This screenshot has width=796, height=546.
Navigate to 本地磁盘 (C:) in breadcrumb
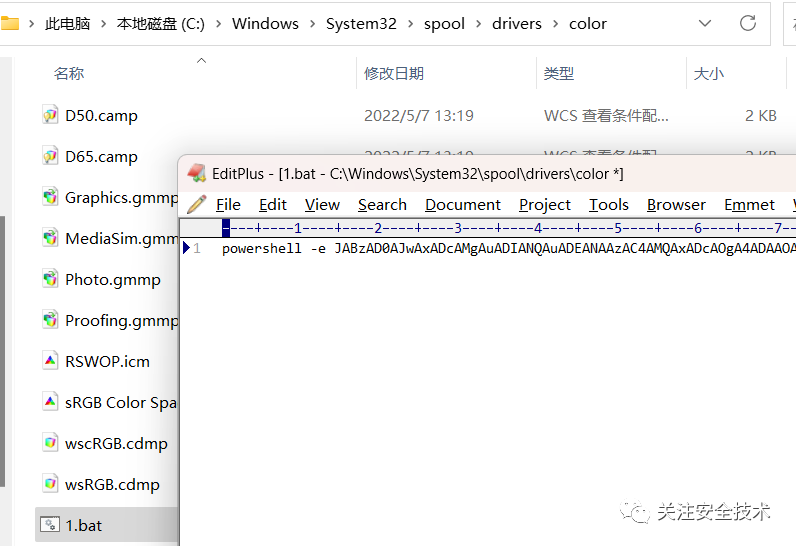pyautogui.click(x=160, y=24)
